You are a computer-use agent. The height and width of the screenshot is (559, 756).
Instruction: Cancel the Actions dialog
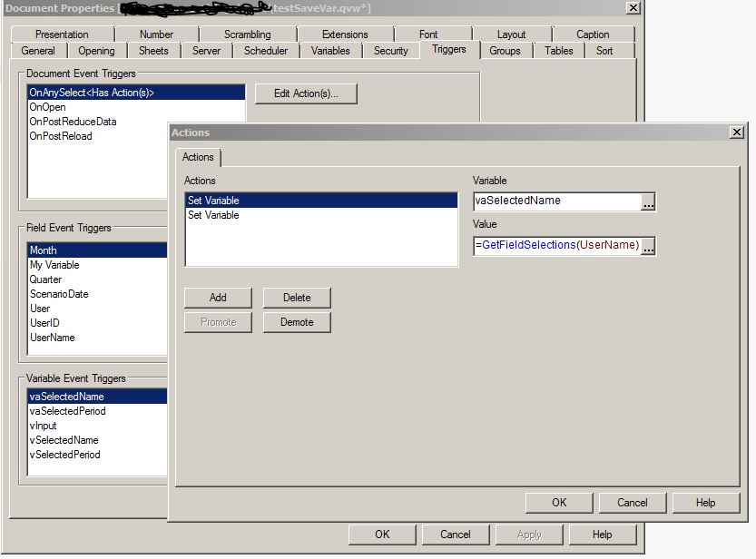click(632, 502)
